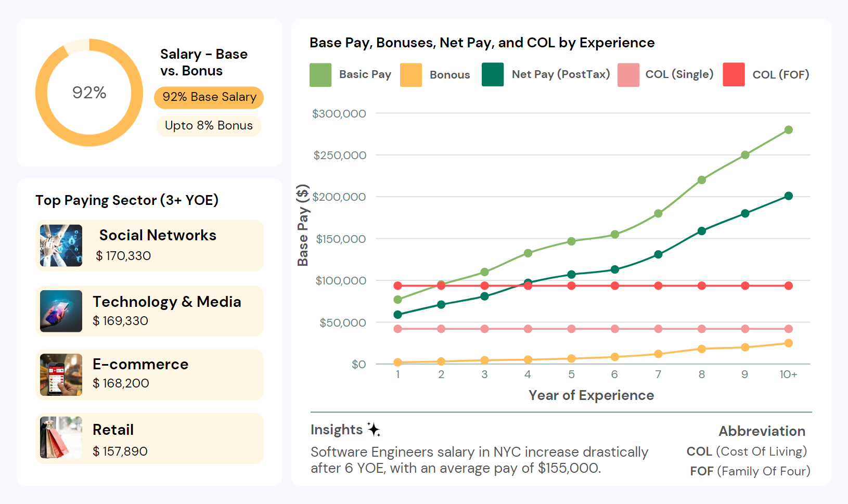Image resolution: width=848 pixels, height=504 pixels.
Task: Click the Insights sparkle icon
Action: tap(374, 429)
